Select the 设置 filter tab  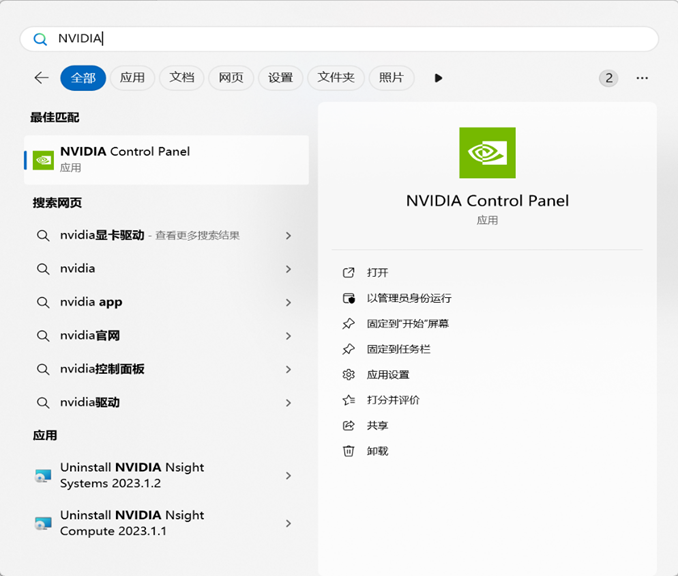280,78
